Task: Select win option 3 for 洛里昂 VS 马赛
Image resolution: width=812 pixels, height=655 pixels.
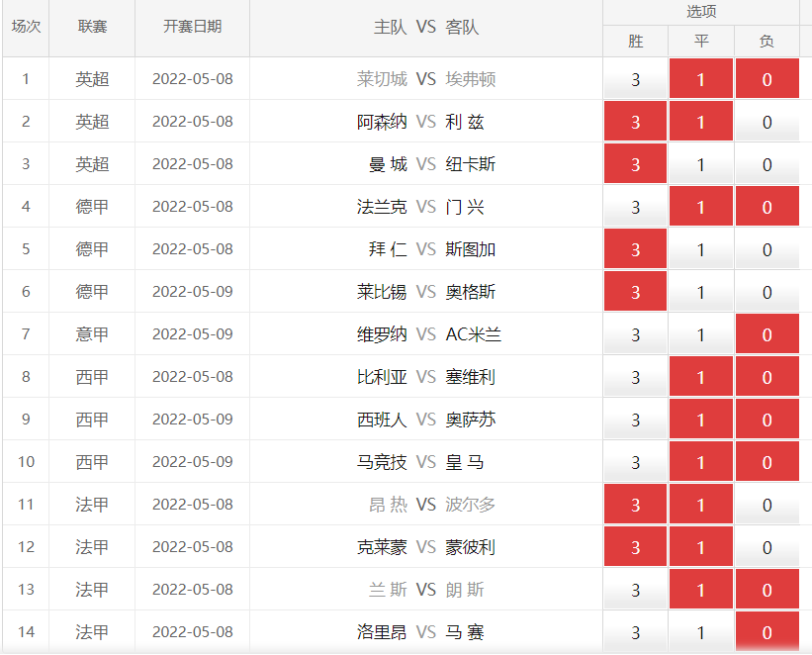Action: point(635,631)
